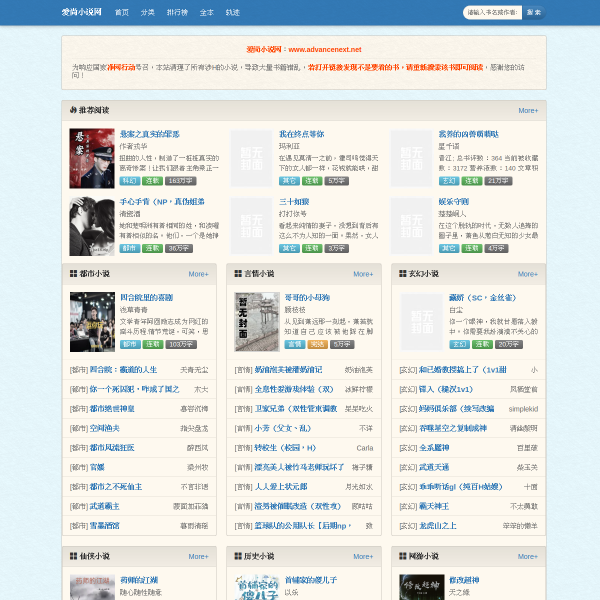Open 龙虎山之上 in the 玄幻 list
This screenshot has height=600, width=600.
click(x=437, y=526)
